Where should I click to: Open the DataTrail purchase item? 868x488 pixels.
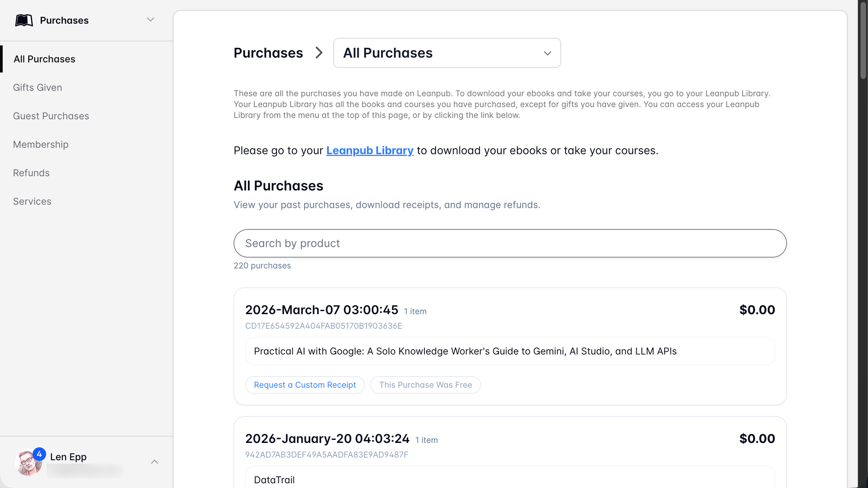pyautogui.click(x=274, y=480)
